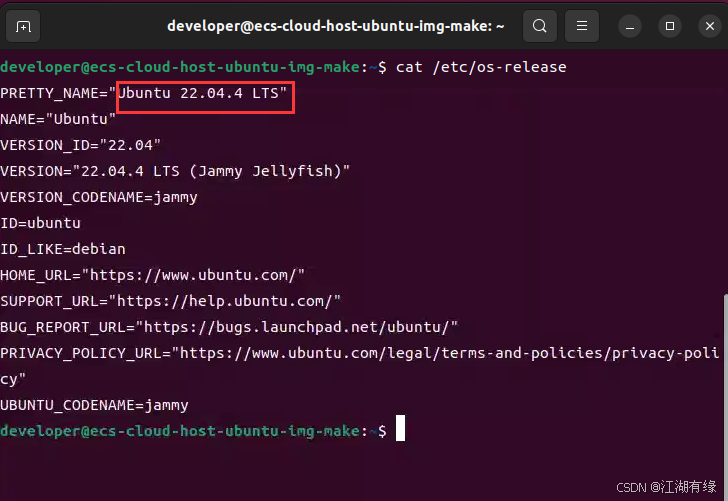
Task: Close the terminal window
Action: click(710, 26)
